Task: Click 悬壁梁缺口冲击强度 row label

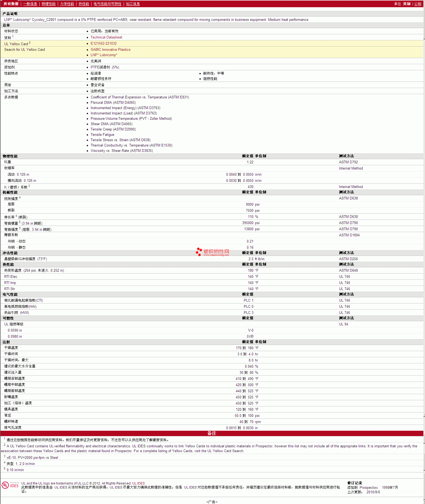Action: pyautogui.click(x=25, y=259)
